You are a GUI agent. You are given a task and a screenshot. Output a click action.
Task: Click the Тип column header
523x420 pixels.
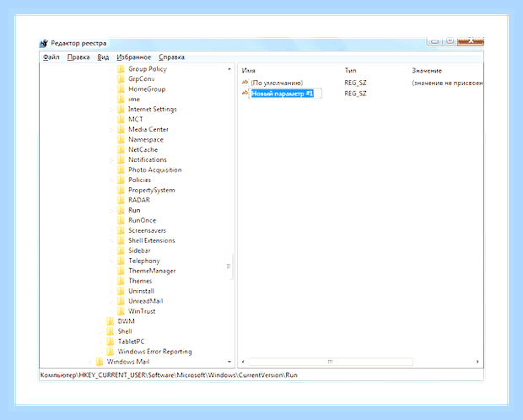(x=350, y=70)
